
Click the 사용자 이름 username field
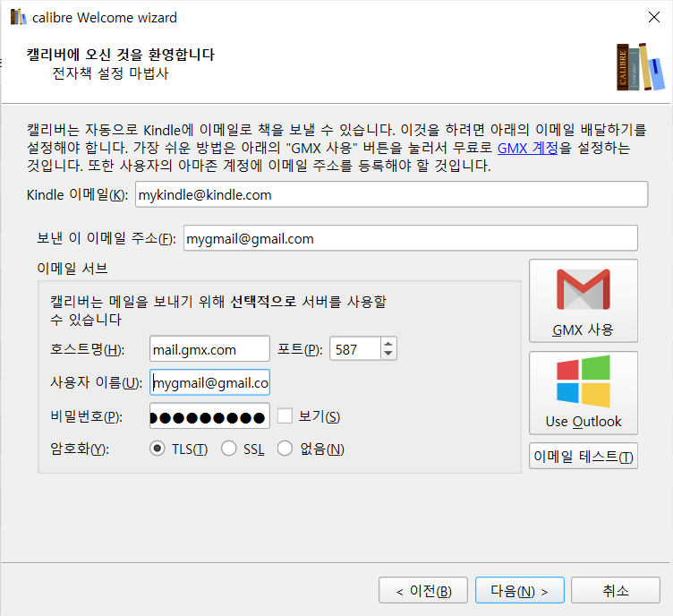[209, 382]
